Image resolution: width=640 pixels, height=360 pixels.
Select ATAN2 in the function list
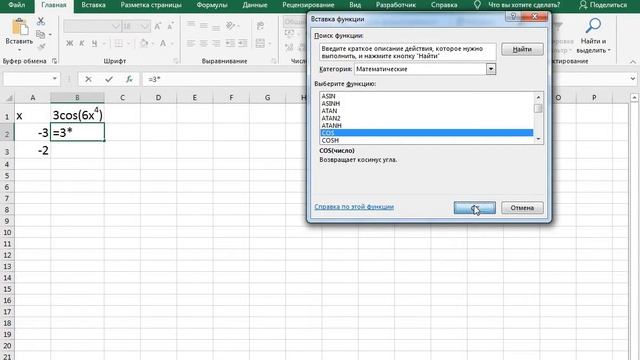point(427,118)
